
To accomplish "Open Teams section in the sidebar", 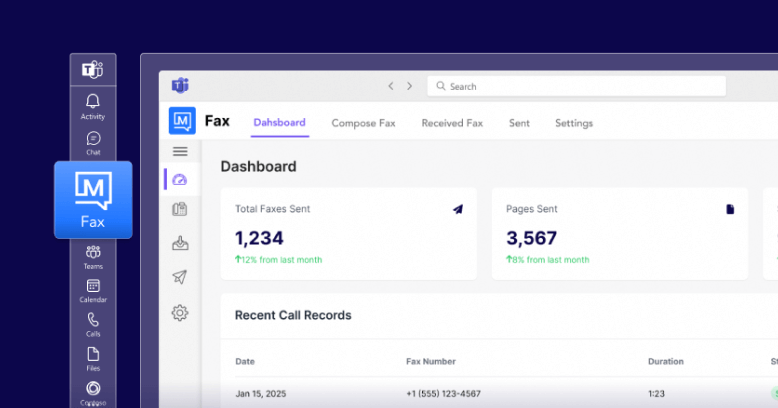I will pos(93,257).
